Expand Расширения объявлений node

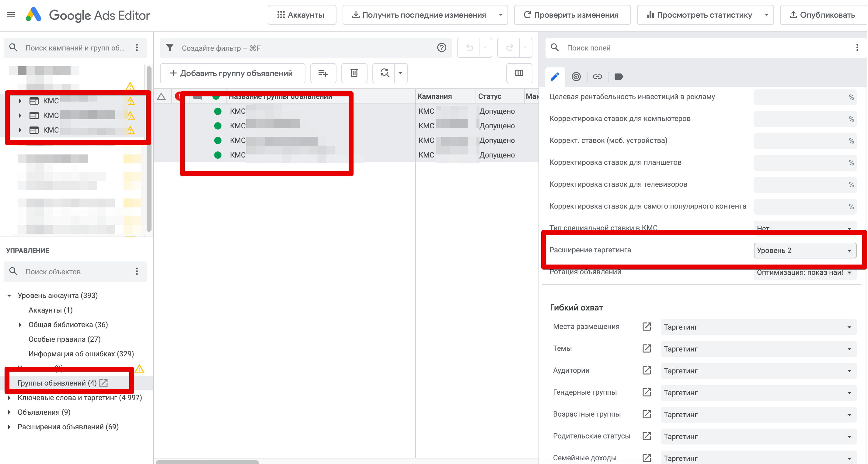click(x=9, y=427)
